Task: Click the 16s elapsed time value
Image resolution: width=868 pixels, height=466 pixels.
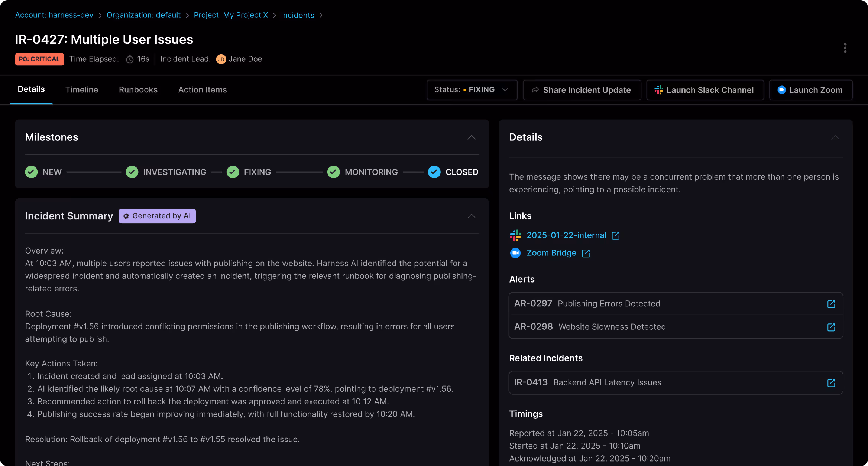Action: click(x=143, y=59)
